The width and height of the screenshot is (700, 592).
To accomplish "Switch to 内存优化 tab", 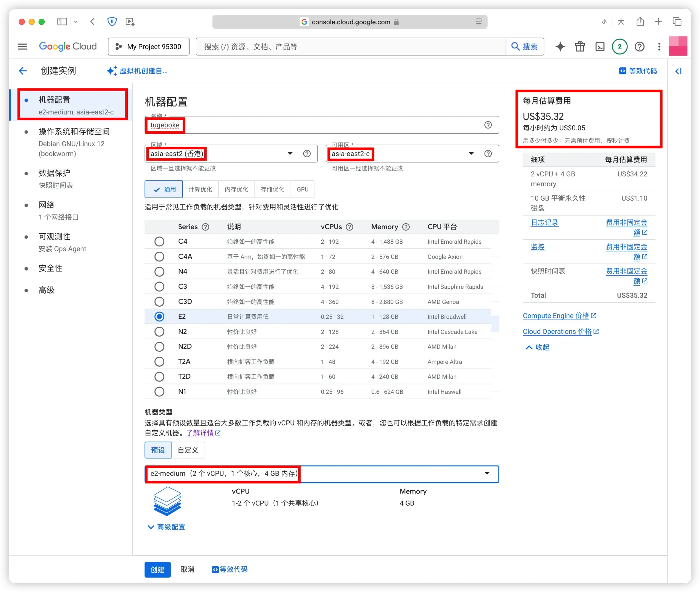I will click(x=237, y=189).
